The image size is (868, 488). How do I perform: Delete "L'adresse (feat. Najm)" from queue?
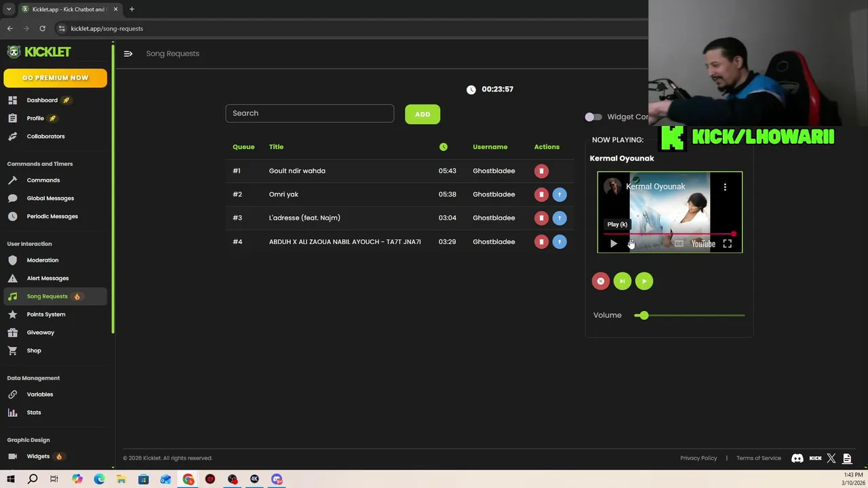click(541, 218)
